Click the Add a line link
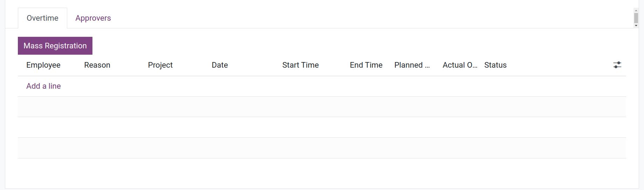The image size is (644, 190). (x=43, y=86)
